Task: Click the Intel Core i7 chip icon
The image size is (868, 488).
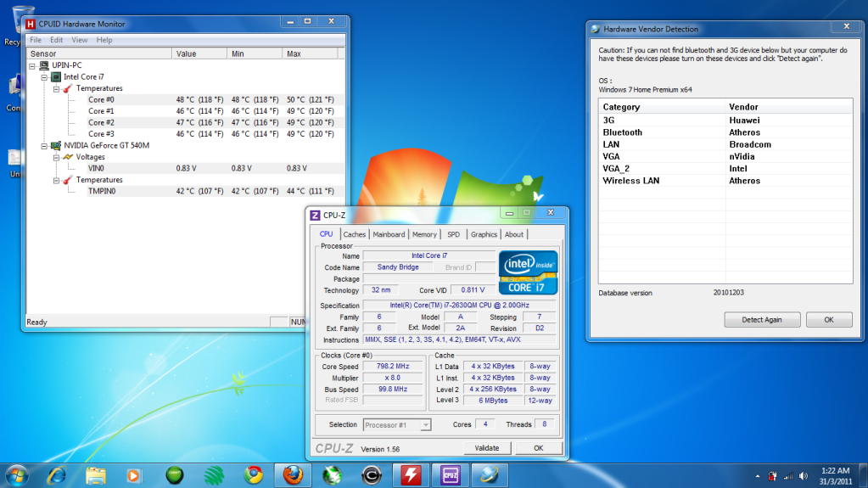Action: click(x=57, y=76)
